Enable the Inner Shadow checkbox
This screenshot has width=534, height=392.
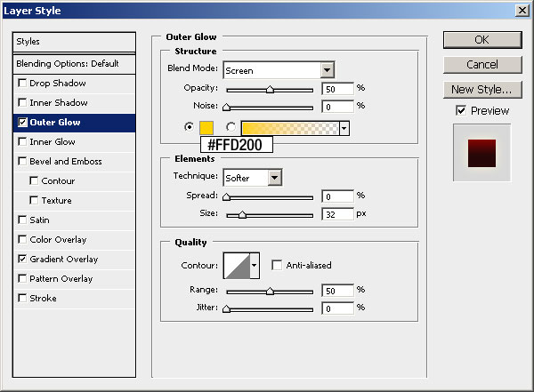[x=22, y=102]
